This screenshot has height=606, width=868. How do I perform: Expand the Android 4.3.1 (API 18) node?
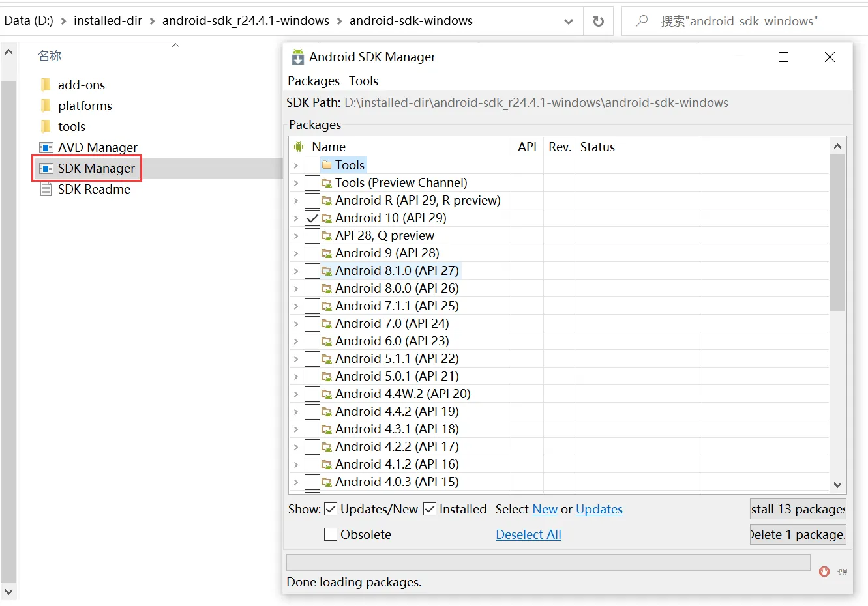coord(296,429)
